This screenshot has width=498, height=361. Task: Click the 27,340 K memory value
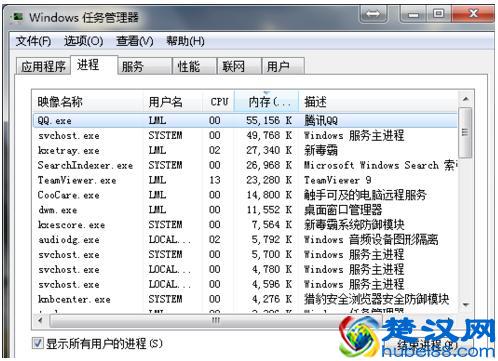tap(269, 150)
